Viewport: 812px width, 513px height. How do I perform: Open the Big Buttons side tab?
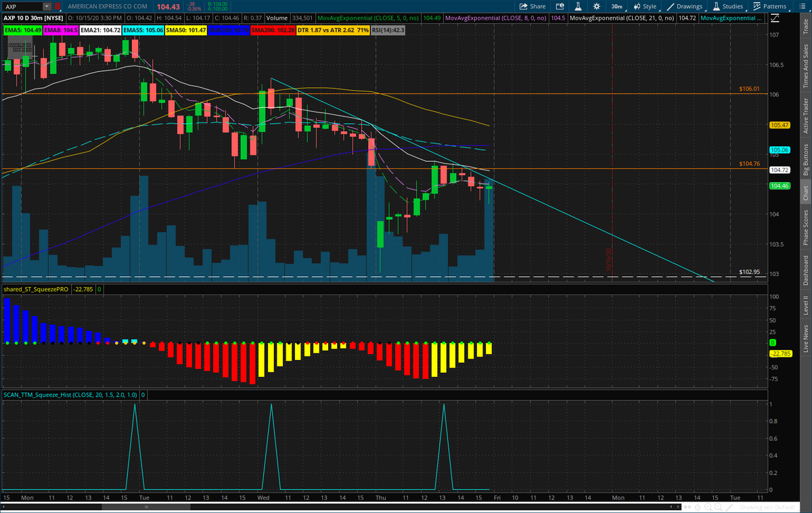point(805,160)
